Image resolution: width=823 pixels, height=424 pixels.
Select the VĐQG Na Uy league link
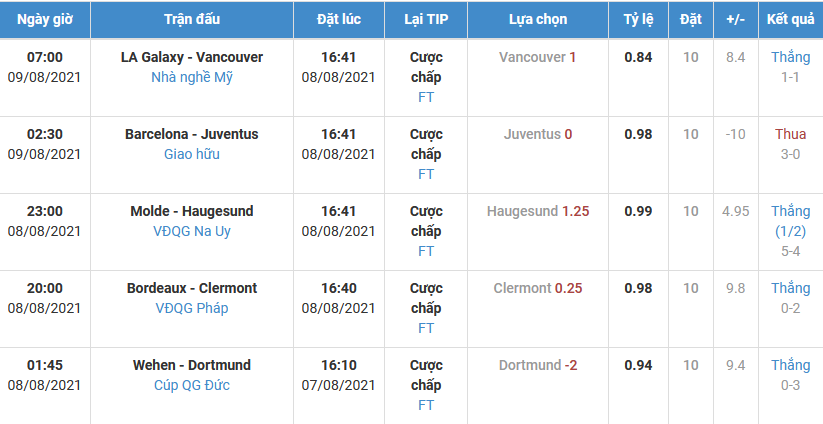(x=191, y=231)
